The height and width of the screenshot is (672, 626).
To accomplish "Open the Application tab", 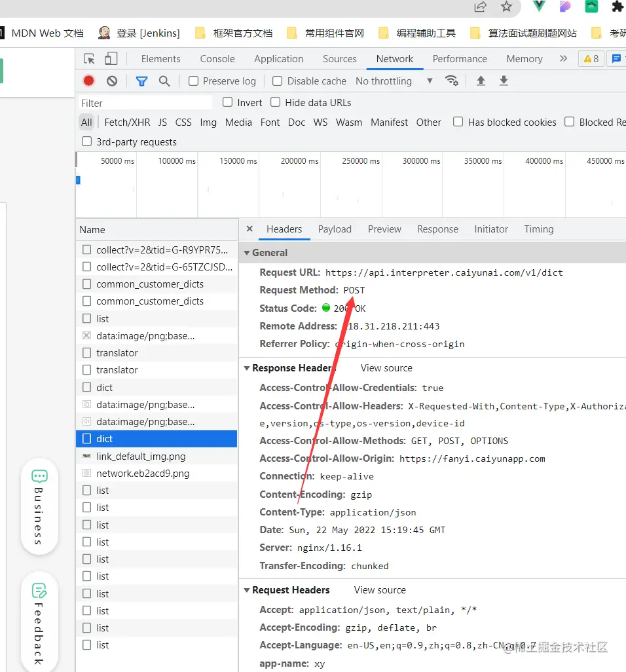I will [x=278, y=59].
